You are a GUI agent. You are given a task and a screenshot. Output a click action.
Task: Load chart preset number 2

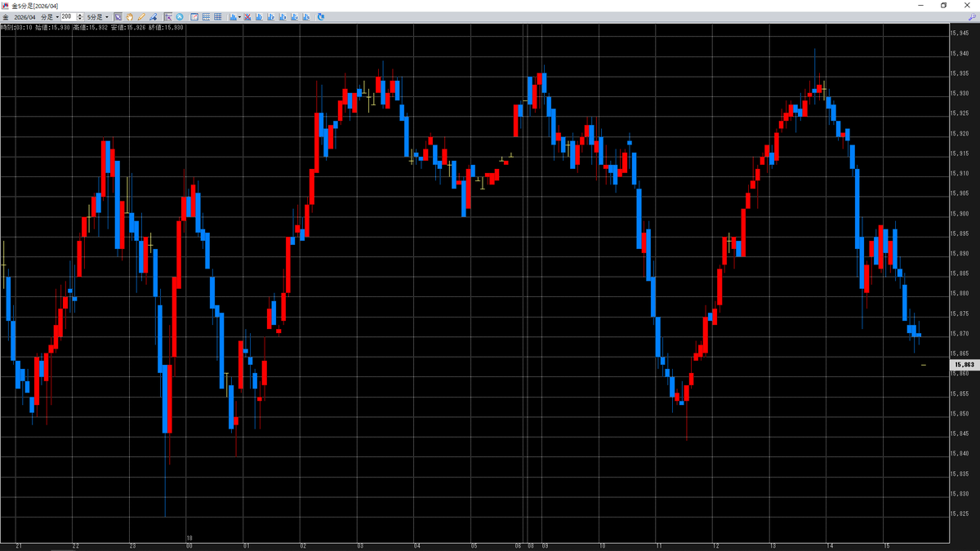272,16
